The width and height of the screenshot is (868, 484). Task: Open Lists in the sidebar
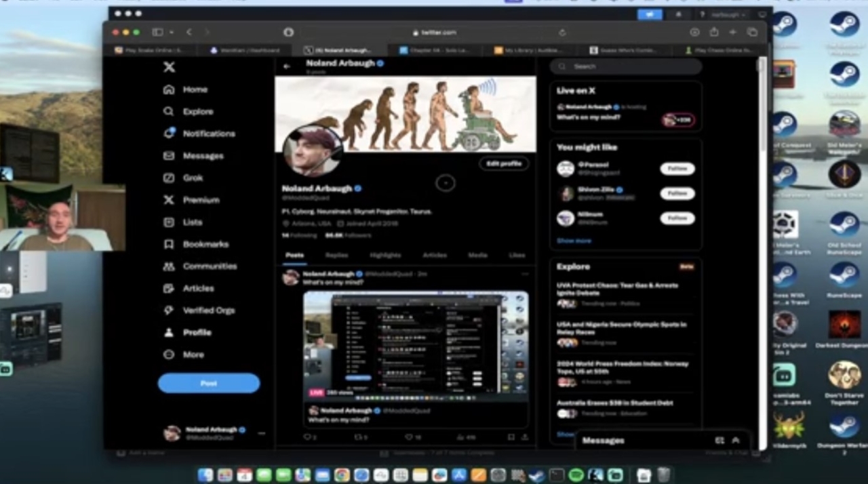pyautogui.click(x=183, y=222)
